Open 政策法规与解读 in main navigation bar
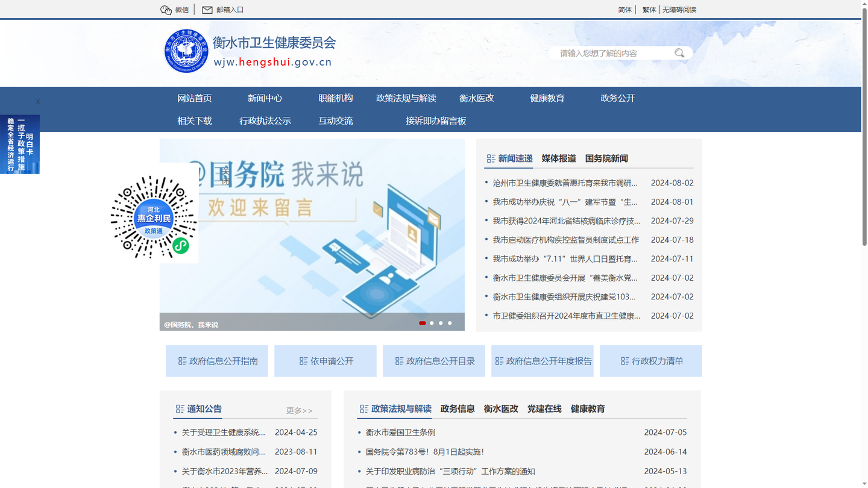Viewport: 868px width, 488px height. [406, 98]
